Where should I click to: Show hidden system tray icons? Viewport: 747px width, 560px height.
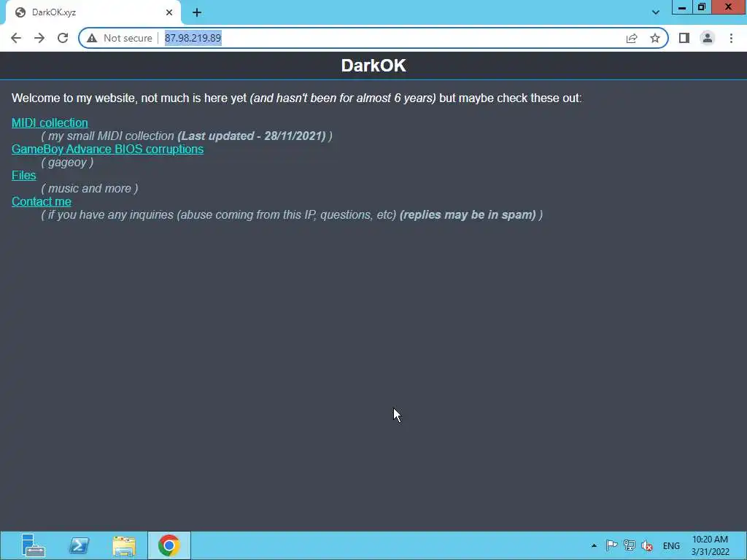click(594, 545)
